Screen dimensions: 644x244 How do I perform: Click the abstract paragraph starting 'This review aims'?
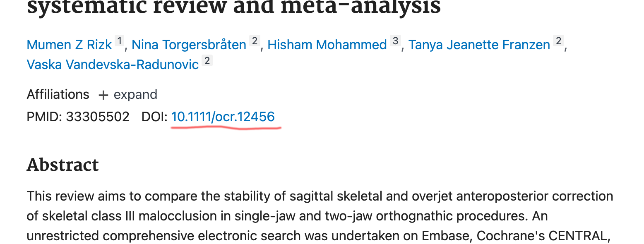click(x=320, y=216)
